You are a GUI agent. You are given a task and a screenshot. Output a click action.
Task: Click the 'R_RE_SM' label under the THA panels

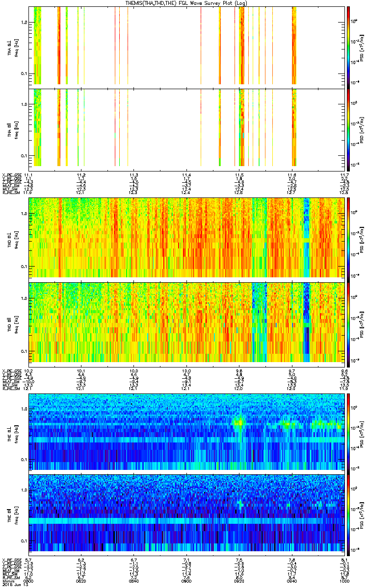point(11,192)
